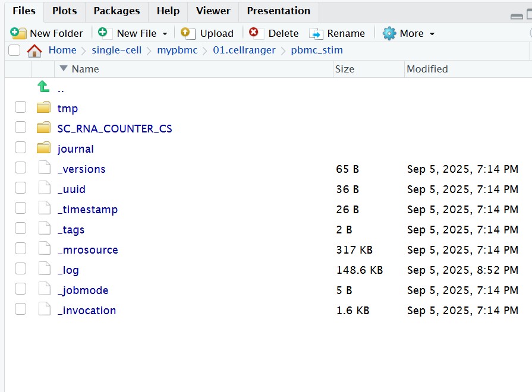532x392 pixels.
Task: Click the _uuid file icon
Action: coord(45,188)
